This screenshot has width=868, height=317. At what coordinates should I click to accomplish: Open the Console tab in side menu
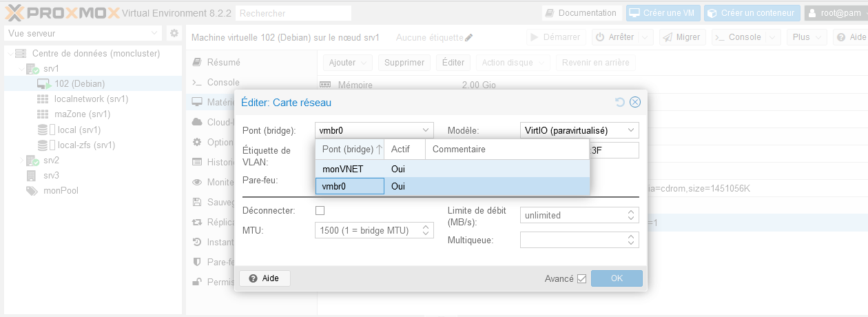pyautogui.click(x=223, y=83)
